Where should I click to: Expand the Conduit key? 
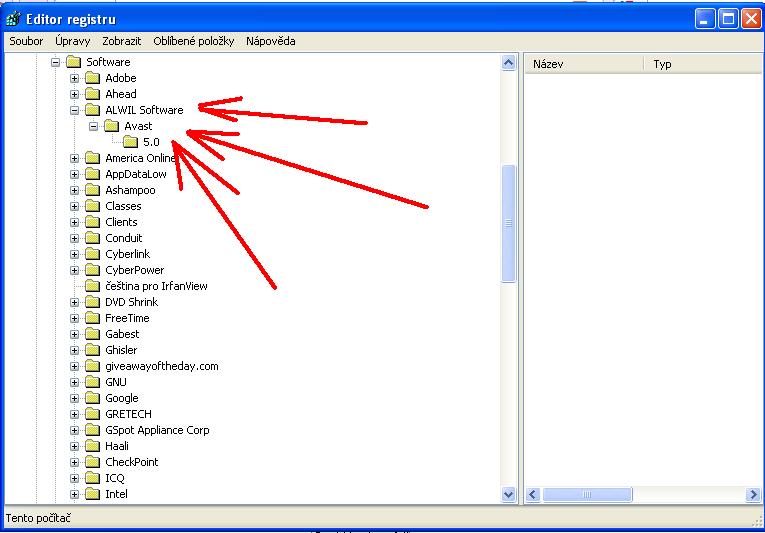pos(74,238)
